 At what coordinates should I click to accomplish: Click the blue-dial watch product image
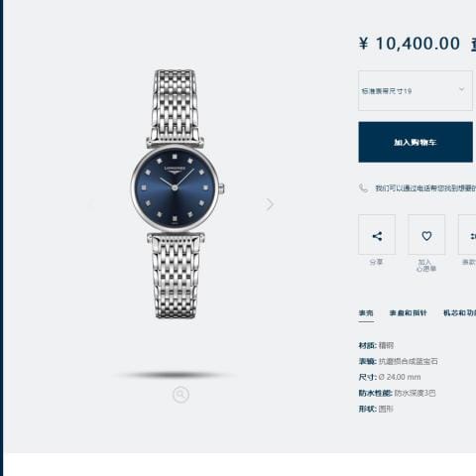click(175, 194)
